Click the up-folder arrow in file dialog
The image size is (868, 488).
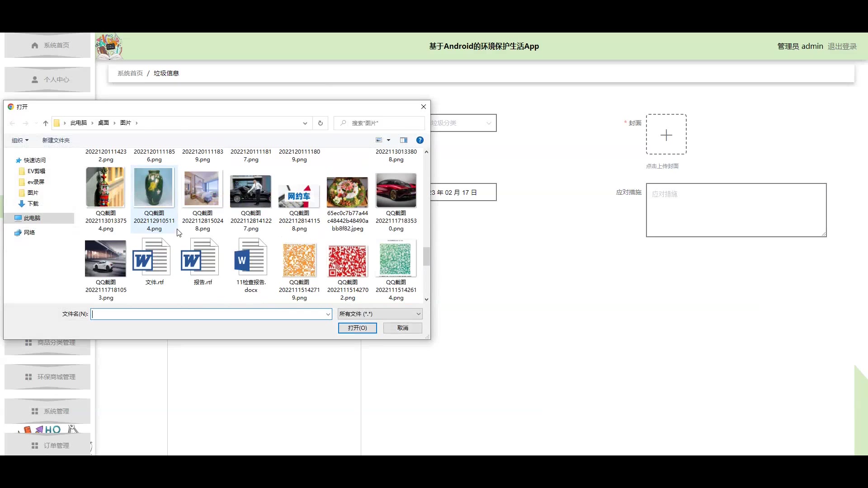tap(46, 123)
